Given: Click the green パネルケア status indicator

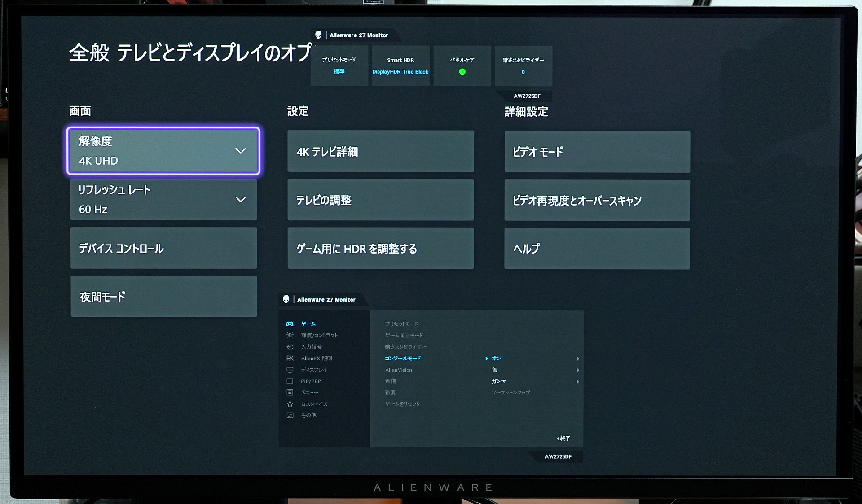Looking at the screenshot, I should pyautogui.click(x=462, y=72).
